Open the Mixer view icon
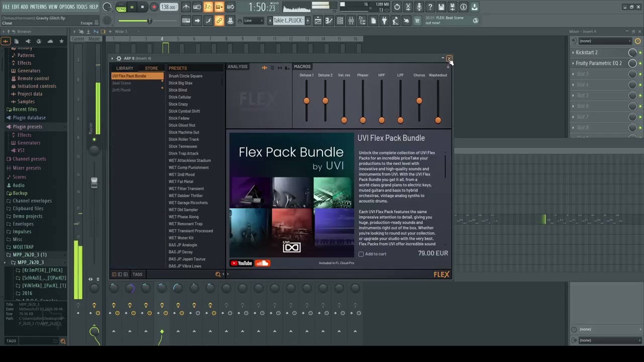Viewport: 644px width, 362px height. click(x=351, y=21)
